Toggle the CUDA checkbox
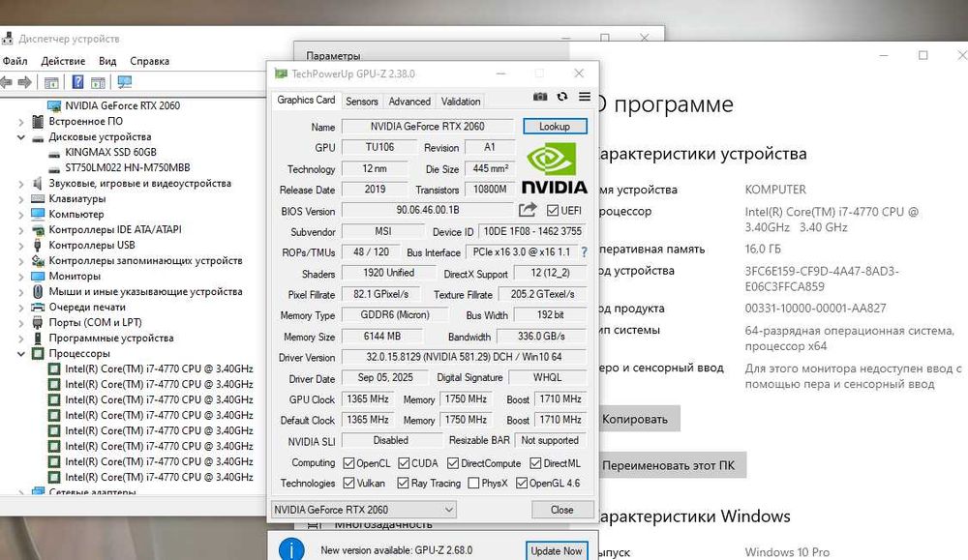The width and height of the screenshot is (968, 560). click(404, 463)
